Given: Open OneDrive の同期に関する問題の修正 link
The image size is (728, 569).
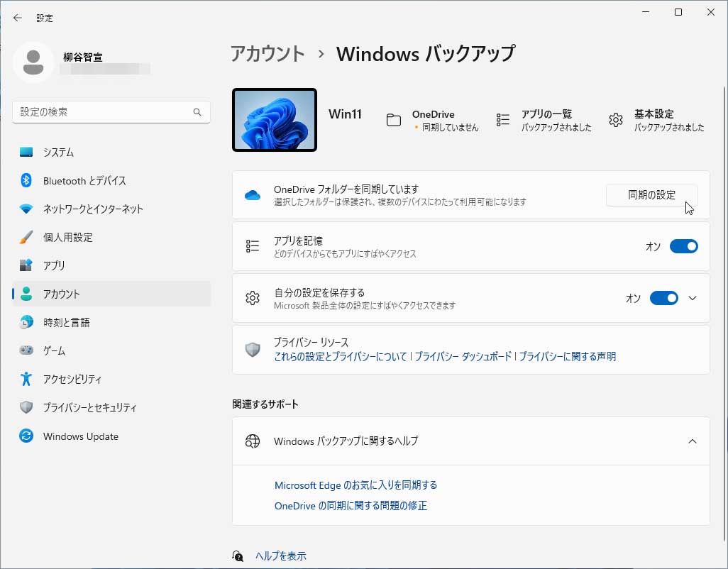Looking at the screenshot, I should point(351,506).
